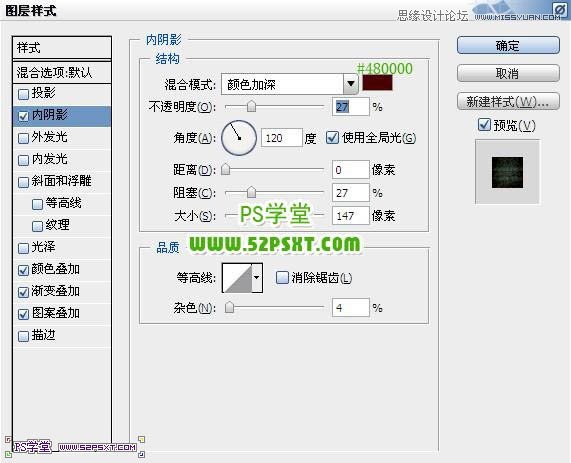Enable the 斜面和浮雕 bevel checkbox

pyautogui.click(x=23, y=182)
